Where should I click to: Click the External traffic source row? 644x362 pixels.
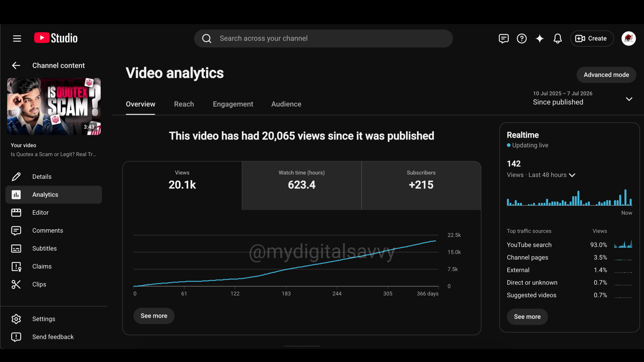(x=570, y=270)
